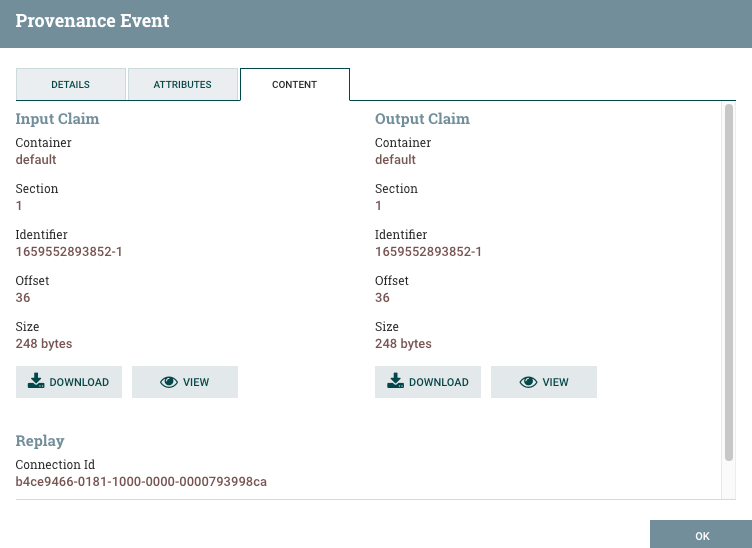Click OK to close the dialog
The image size is (752, 548).
pyautogui.click(x=701, y=536)
